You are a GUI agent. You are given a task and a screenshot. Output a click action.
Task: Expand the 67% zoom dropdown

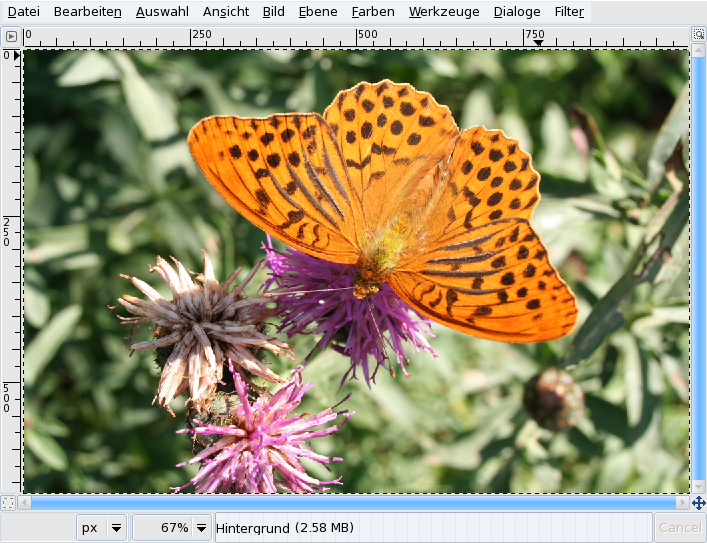202,528
